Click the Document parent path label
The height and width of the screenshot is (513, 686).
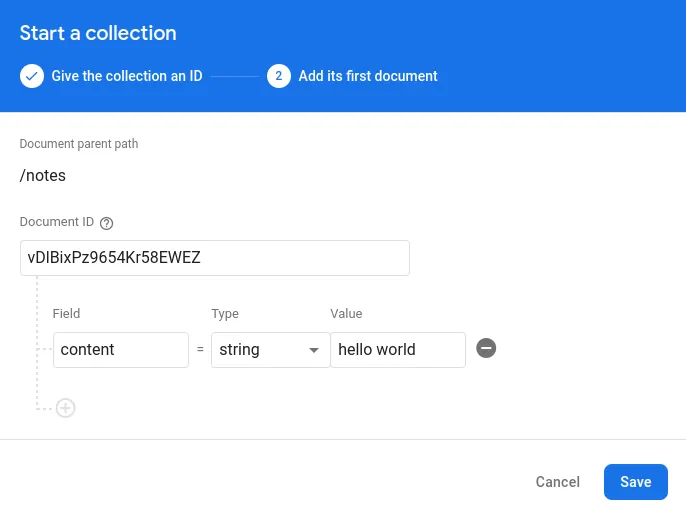[x=79, y=144]
